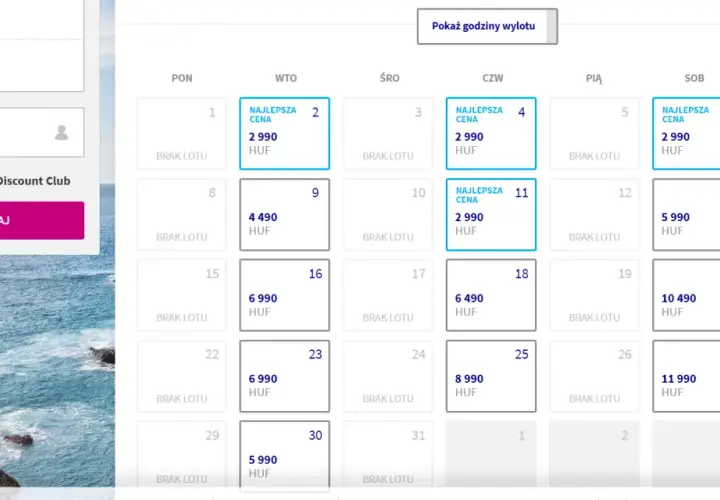
Task: Pick date 23 priced 6 990 HUF
Action: pyautogui.click(x=285, y=376)
